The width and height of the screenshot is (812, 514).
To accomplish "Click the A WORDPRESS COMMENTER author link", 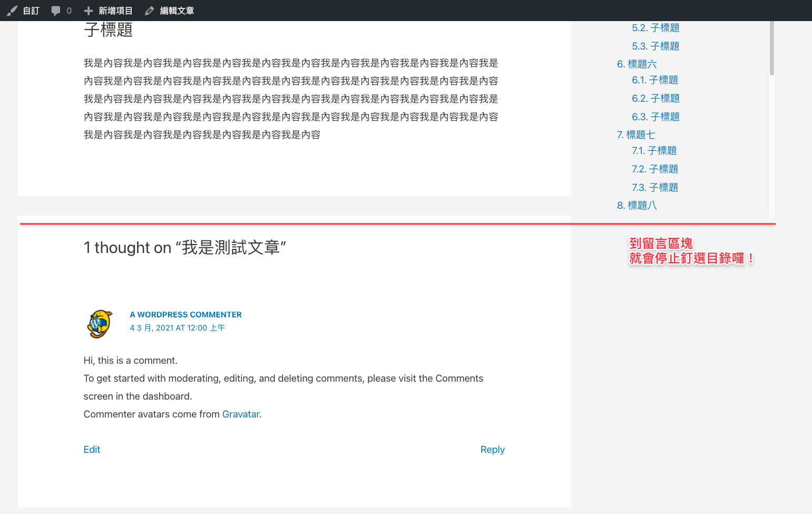I will click(x=185, y=315).
